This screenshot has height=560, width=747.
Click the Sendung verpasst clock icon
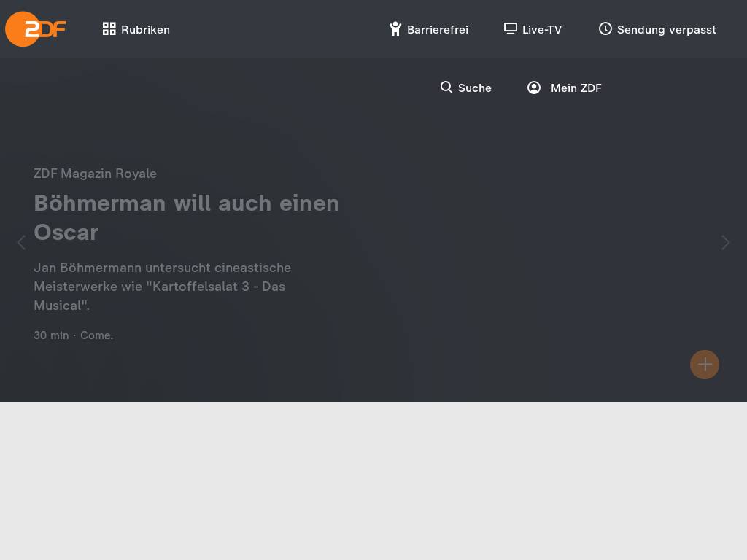point(605,28)
